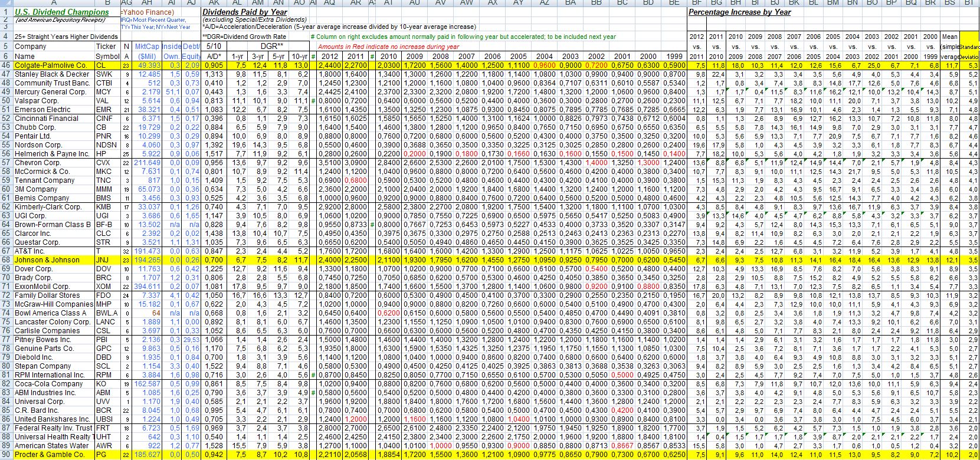Select row header 68
Image resolution: width=980 pixels, height=460 pixels.
6,260
